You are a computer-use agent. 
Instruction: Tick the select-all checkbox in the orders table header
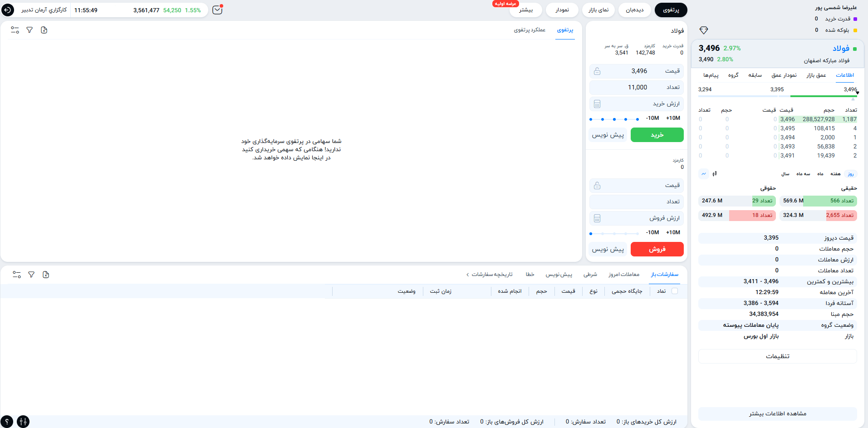pos(675,291)
